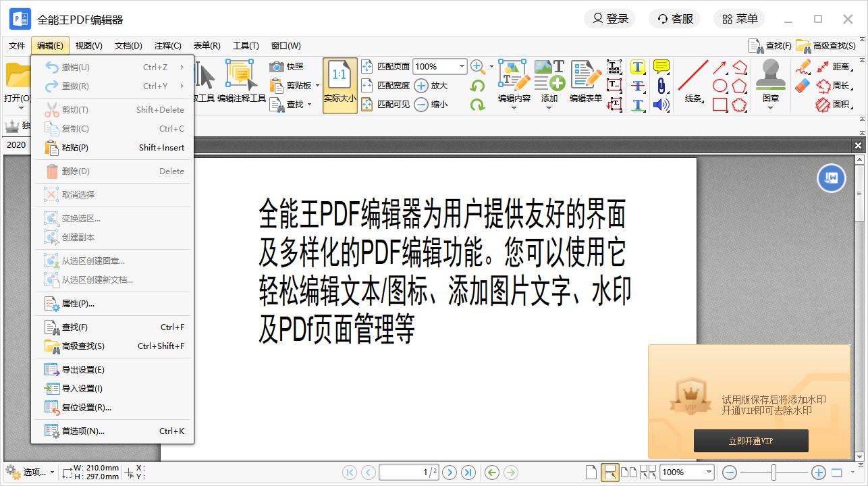The height and width of the screenshot is (486, 868).
Task: Click the Distance measurement tool
Action: tap(833, 67)
